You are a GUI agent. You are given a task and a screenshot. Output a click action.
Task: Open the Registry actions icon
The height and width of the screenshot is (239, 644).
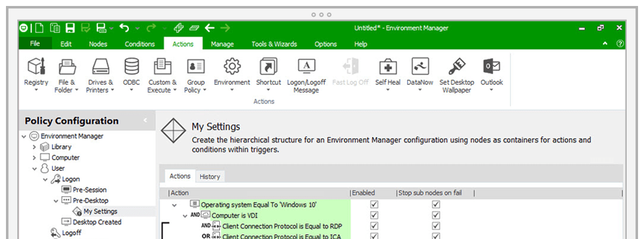pyautogui.click(x=36, y=67)
